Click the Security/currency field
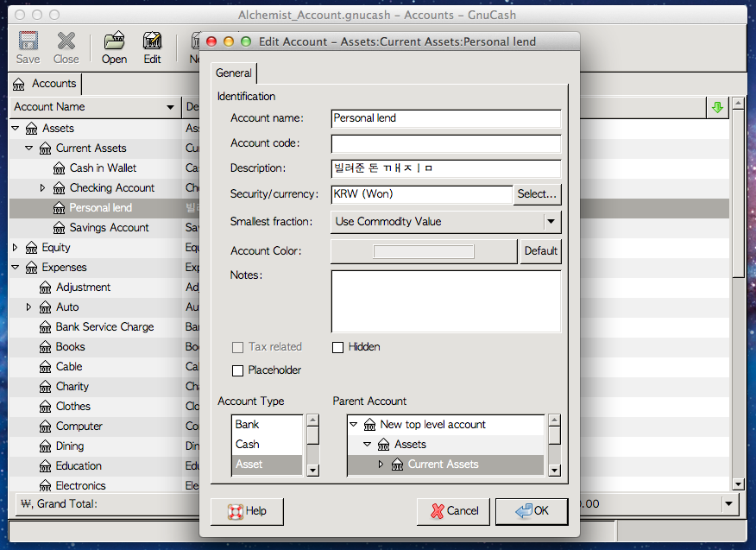This screenshot has width=756, height=550. (422, 194)
